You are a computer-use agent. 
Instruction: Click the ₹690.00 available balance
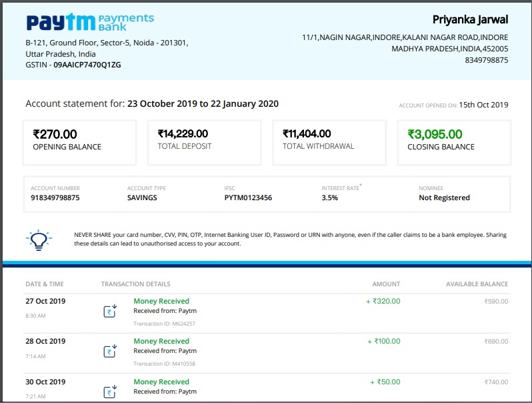496,341
